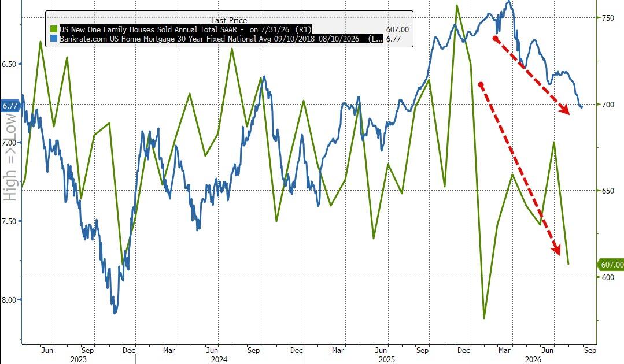Click the 750 right axis label
This screenshot has width=624, height=364.
[608, 18]
